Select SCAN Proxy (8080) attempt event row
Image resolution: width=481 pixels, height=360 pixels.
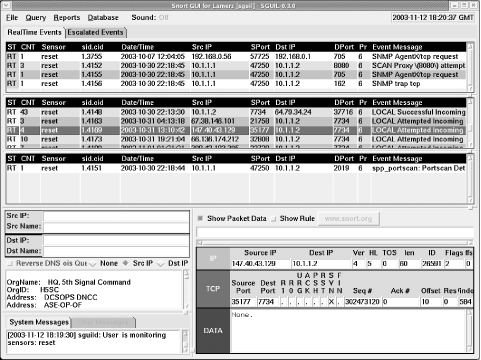pos(236,66)
